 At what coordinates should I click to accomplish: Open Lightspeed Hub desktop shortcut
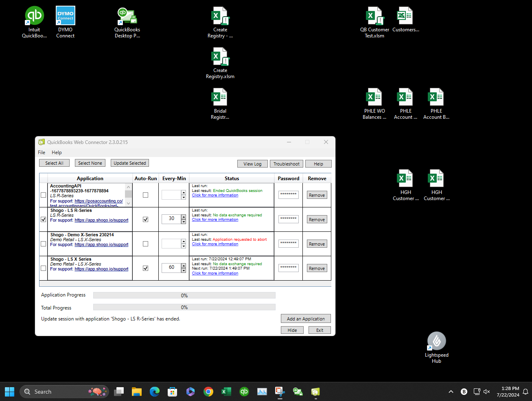[x=436, y=347]
